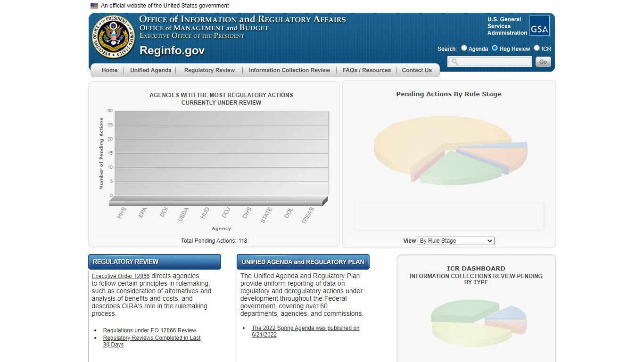The height and width of the screenshot is (362, 644).
Task: Select the ICR search radio button
Action: click(537, 48)
